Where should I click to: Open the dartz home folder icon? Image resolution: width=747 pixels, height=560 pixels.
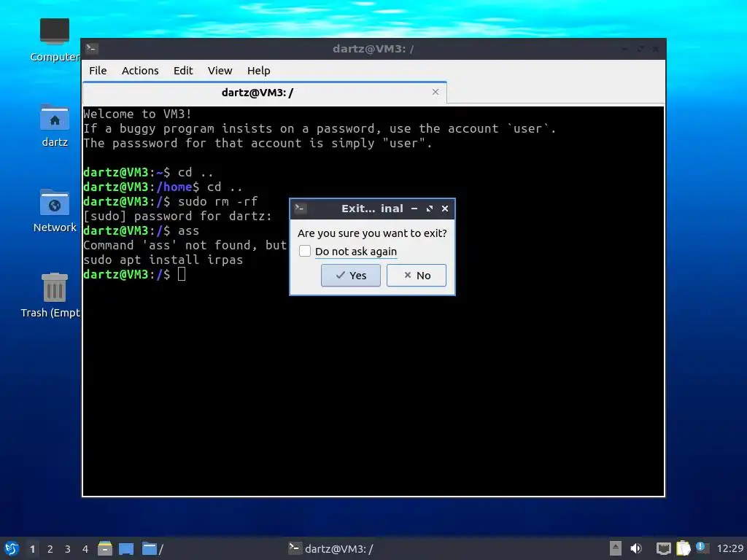(54, 125)
